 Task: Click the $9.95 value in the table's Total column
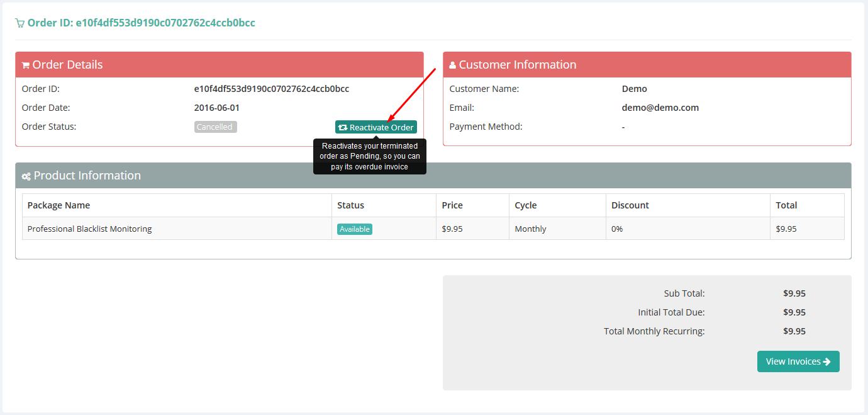(x=786, y=229)
